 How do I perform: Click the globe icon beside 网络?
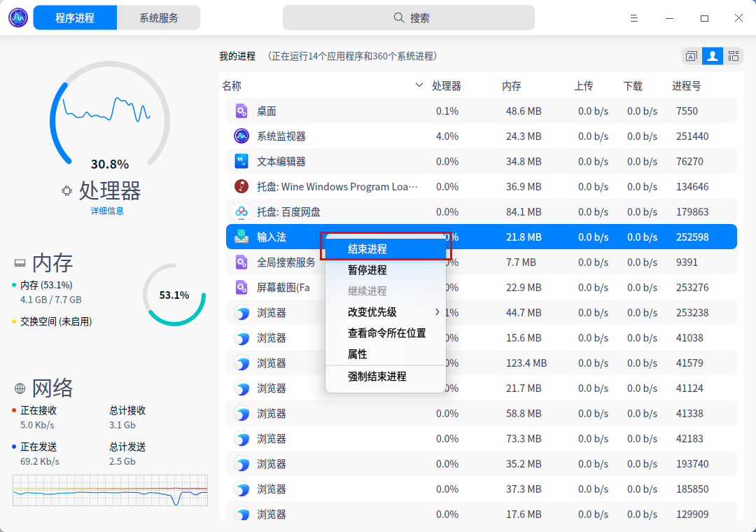tap(20, 388)
